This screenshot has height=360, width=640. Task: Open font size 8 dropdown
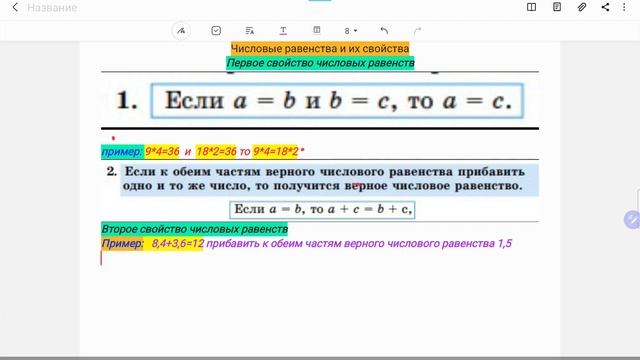click(x=351, y=31)
